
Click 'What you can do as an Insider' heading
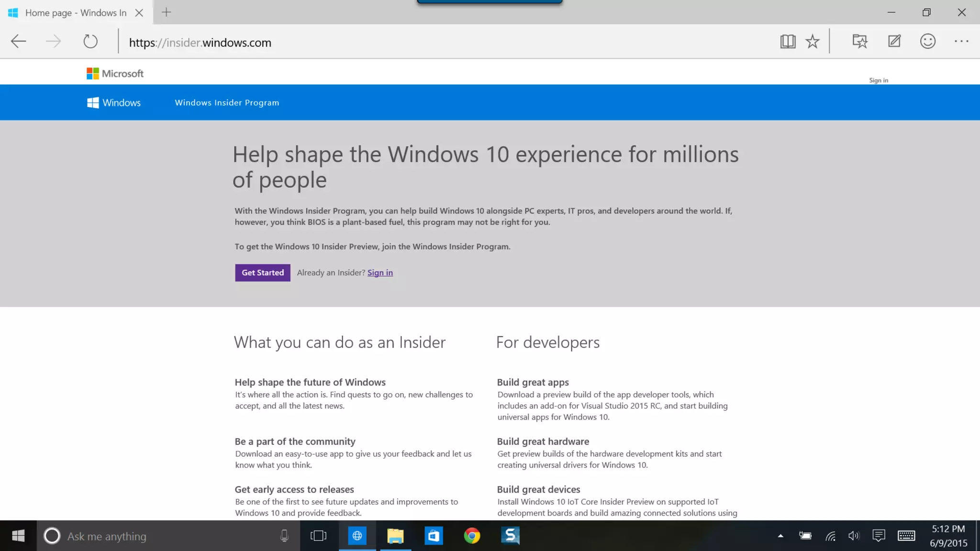coord(340,342)
